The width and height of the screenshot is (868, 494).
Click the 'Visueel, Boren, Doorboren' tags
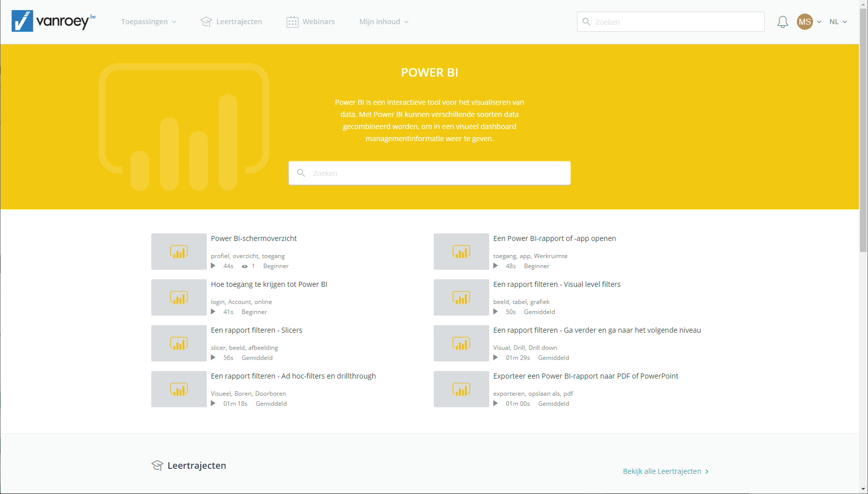(248, 394)
